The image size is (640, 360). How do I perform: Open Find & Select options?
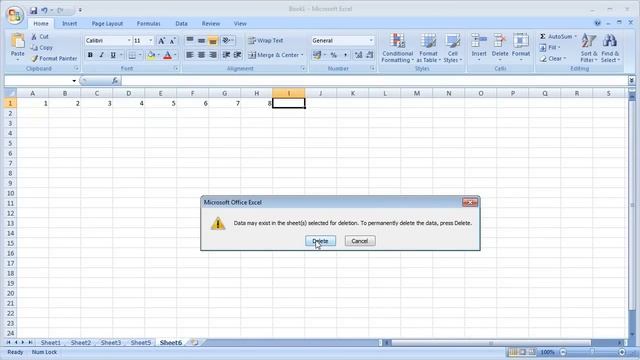tap(610, 48)
